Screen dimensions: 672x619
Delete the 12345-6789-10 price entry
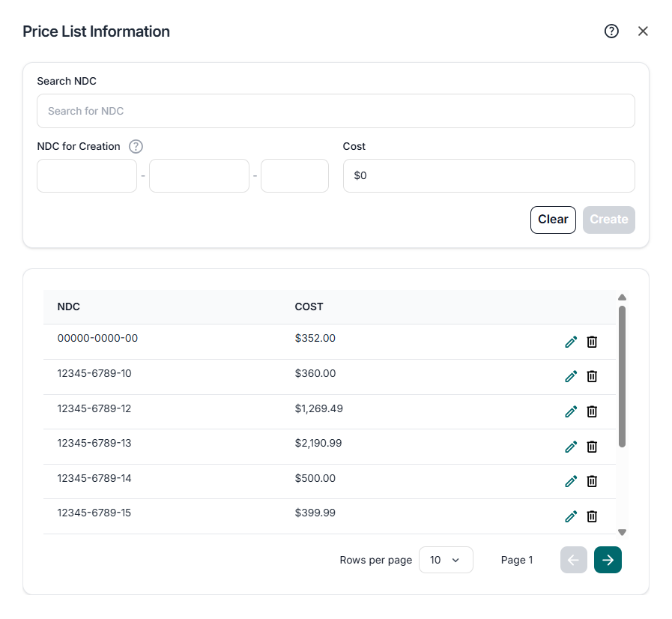point(592,376)
